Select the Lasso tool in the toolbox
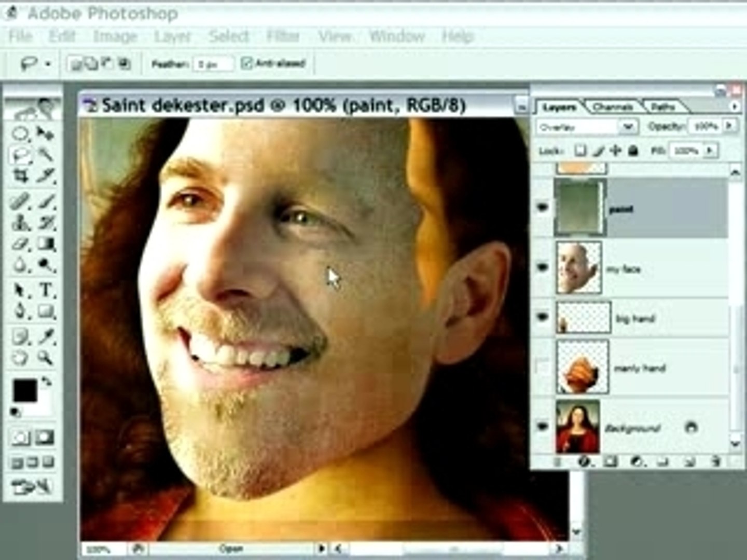 [x=21, y=155]
